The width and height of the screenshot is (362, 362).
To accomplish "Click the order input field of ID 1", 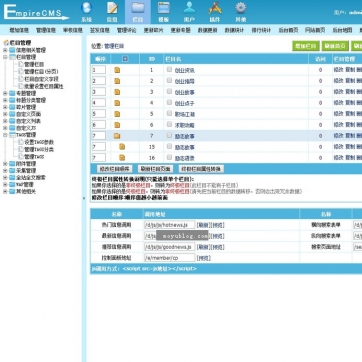I will 99,70.
